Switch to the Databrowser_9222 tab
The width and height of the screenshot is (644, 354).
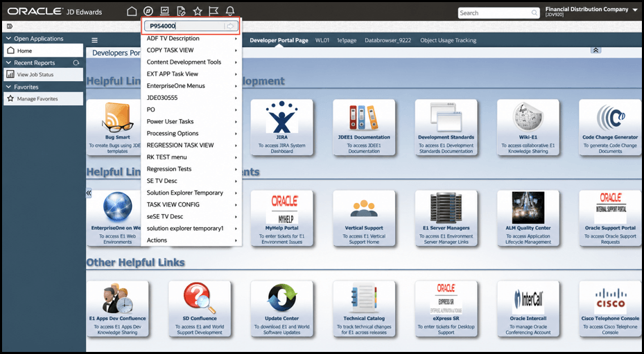click(x=388, y=40)
